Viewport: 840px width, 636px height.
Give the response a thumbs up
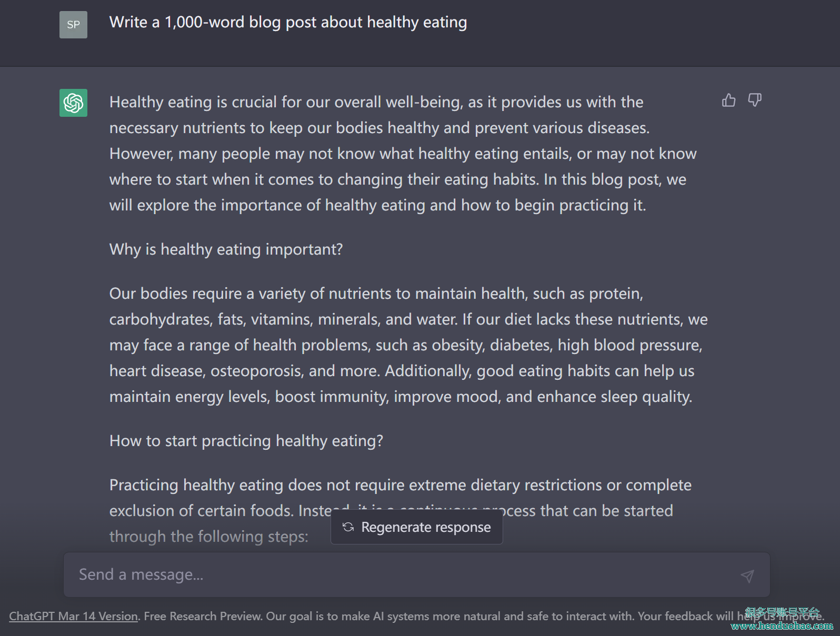[x=729, y=100]
